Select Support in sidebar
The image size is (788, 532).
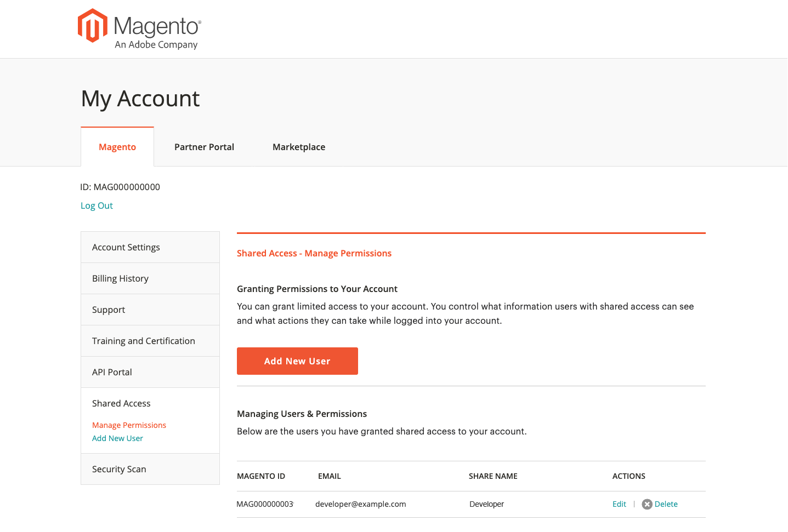pyautogui.click(x=150, y=310)
